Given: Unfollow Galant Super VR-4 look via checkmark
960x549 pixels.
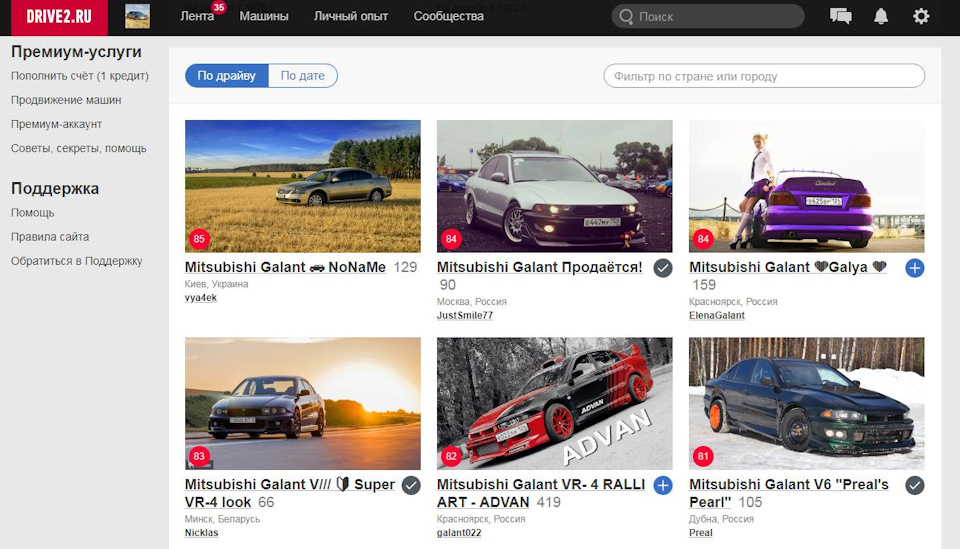Looking at the screenshot, I should coord(411,485).
